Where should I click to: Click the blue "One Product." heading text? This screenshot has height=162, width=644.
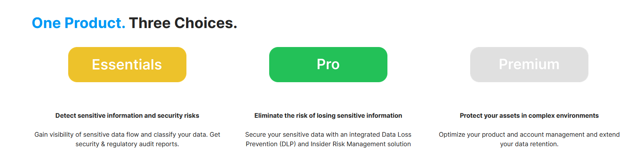pos(78,23)
